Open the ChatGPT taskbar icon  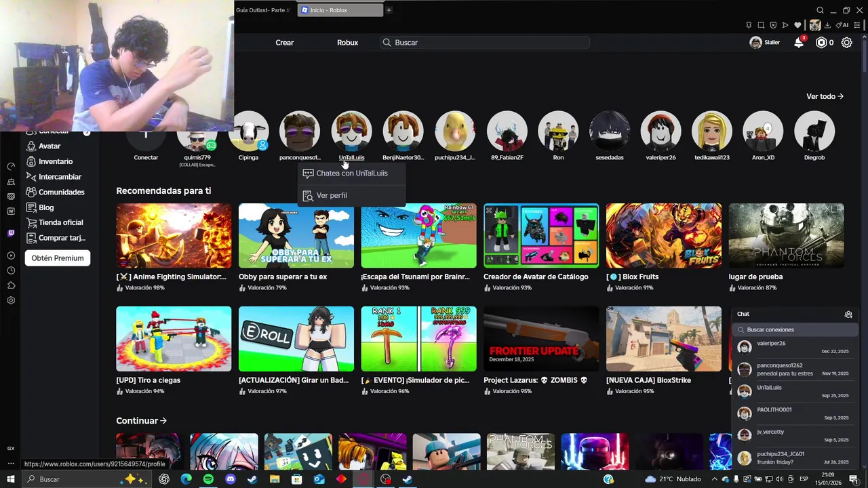pyautogui.click(x=164, y=479)
